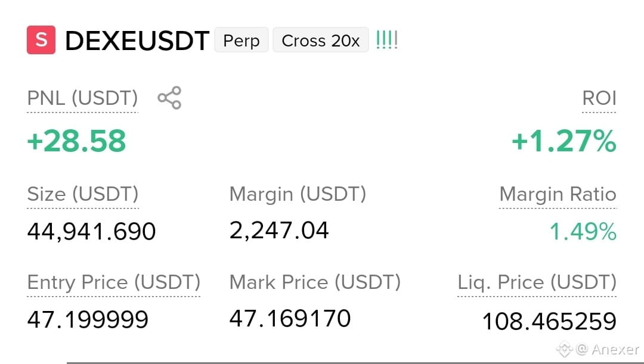Click the @ Anexer watermark text
Screen dimensions: 644x364
click(x=608, y=349)
